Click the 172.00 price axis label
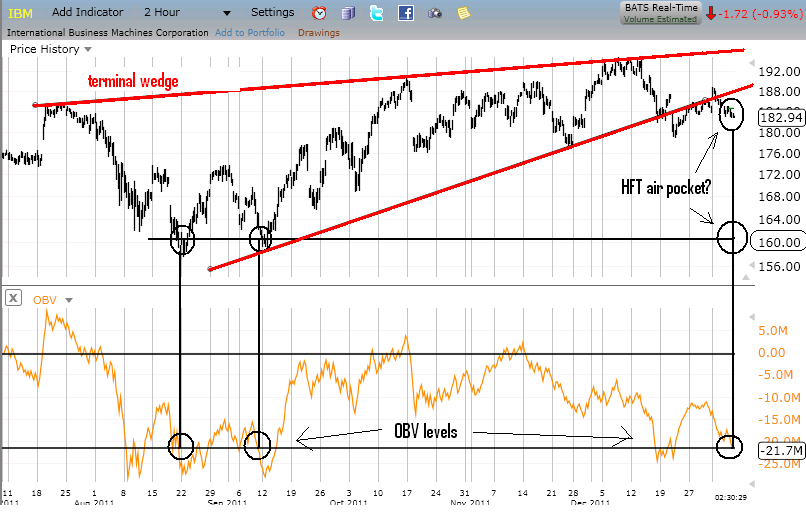 (x=779, y=175)
